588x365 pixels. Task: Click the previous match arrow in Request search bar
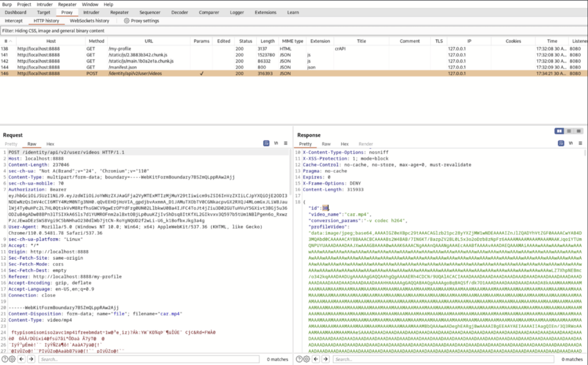coord(21,359)
